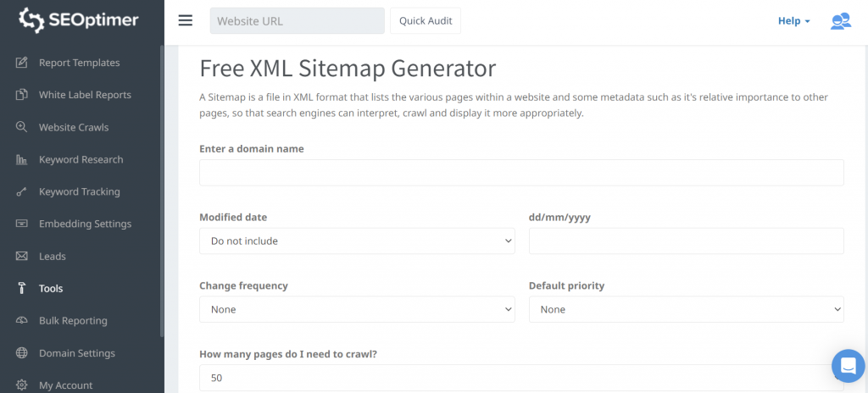This screenshot has width=868, height=393.
Task: Click the Website Crawls magnifier icon
Action: pos(22,127)
